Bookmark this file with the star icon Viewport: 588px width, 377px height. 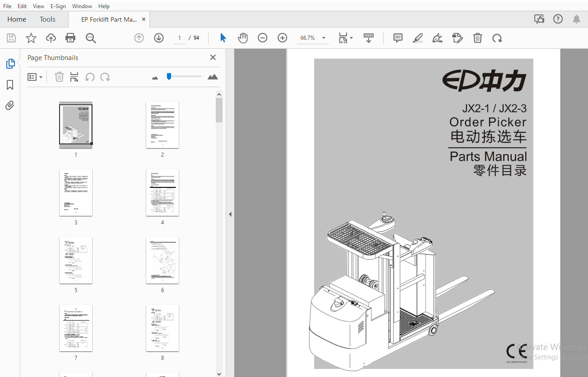[31, 38]
